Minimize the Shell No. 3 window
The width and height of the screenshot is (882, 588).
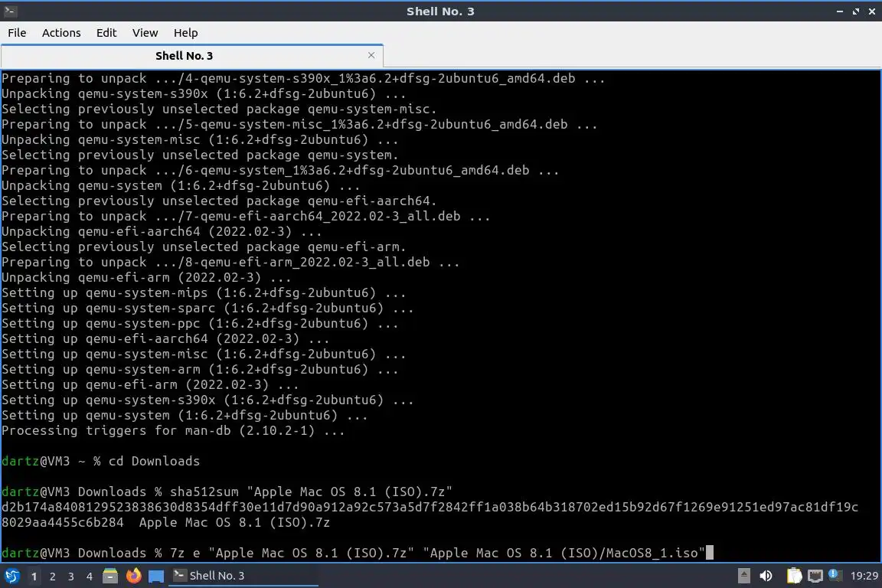[x=840, y=11]
